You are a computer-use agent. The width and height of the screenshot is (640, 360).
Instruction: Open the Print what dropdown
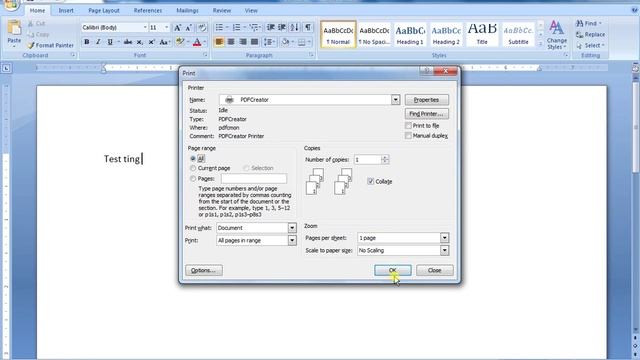coord(292,228)
